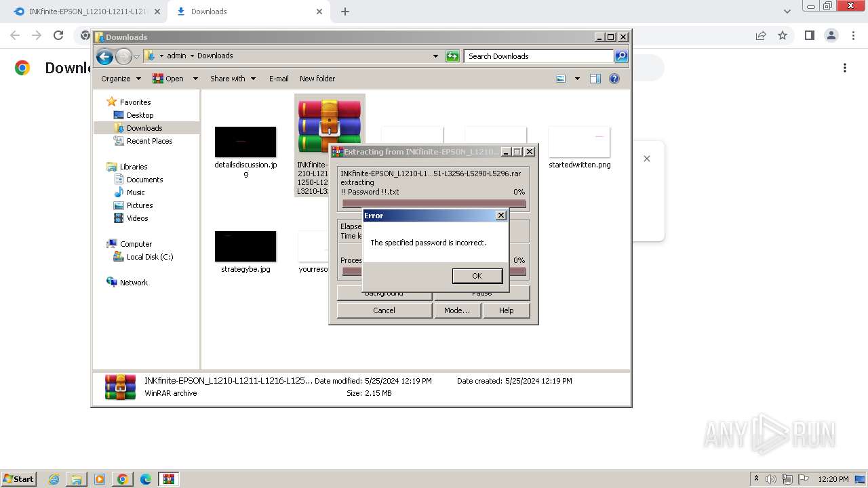868x488 pixels.
Task: Select the startedwritten.png thumbnail
Action: click(579, 142)
